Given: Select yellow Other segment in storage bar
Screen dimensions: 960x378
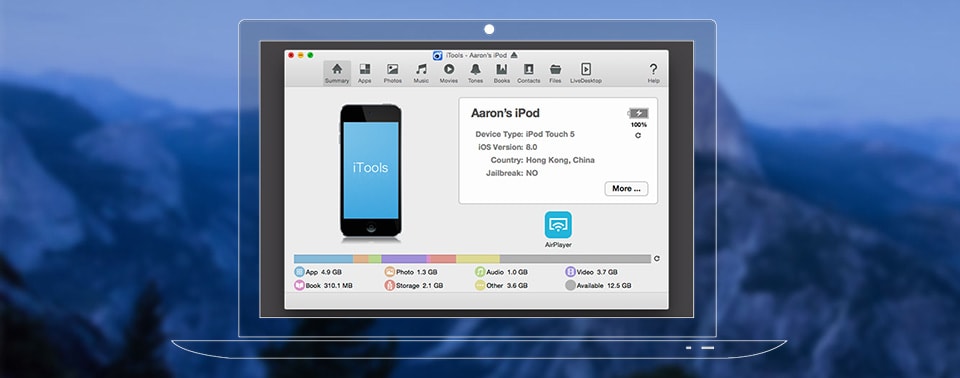Looking at the screenshot, I should point(478,259).
